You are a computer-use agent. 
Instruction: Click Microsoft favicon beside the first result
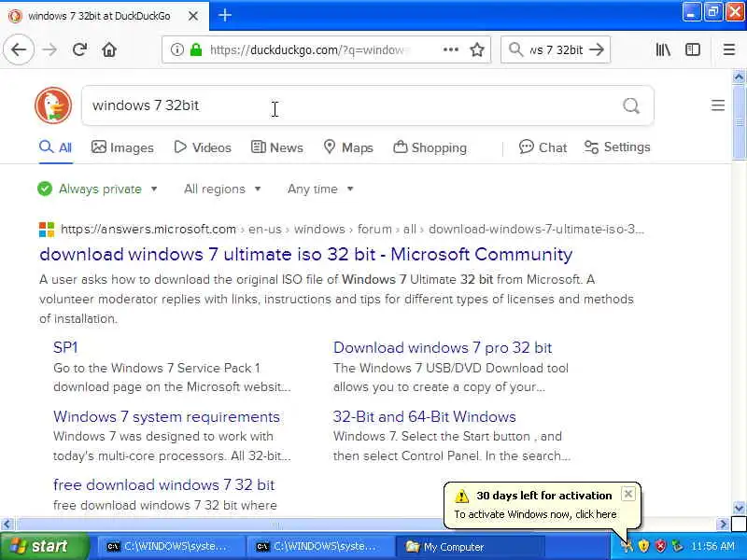click(x=47, y=229)
